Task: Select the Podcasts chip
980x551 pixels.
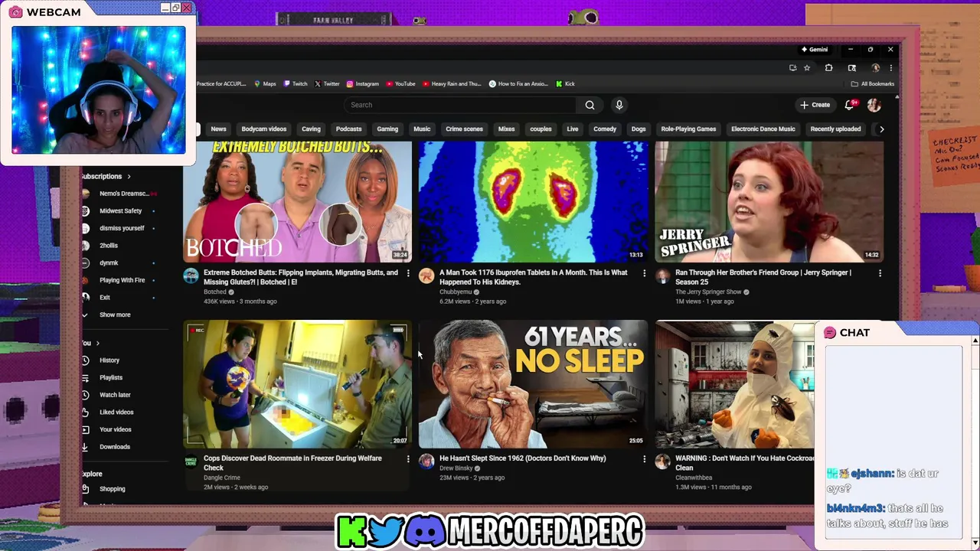Action: (x=348, y=129)
